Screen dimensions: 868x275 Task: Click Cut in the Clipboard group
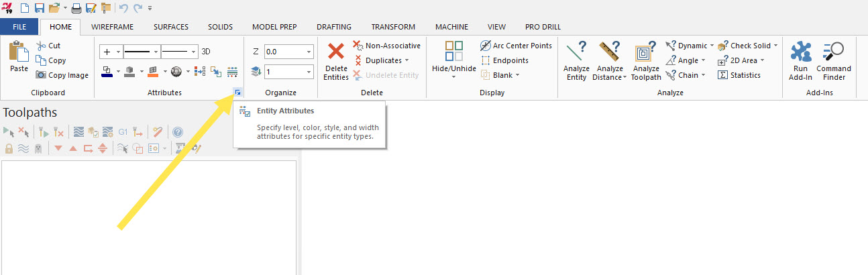click(48, 46)
